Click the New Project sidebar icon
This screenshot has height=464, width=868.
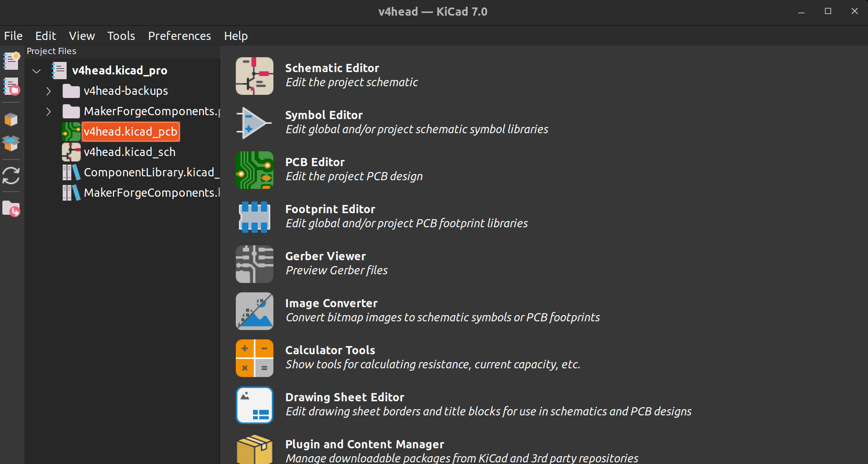[x=11, y=61]
